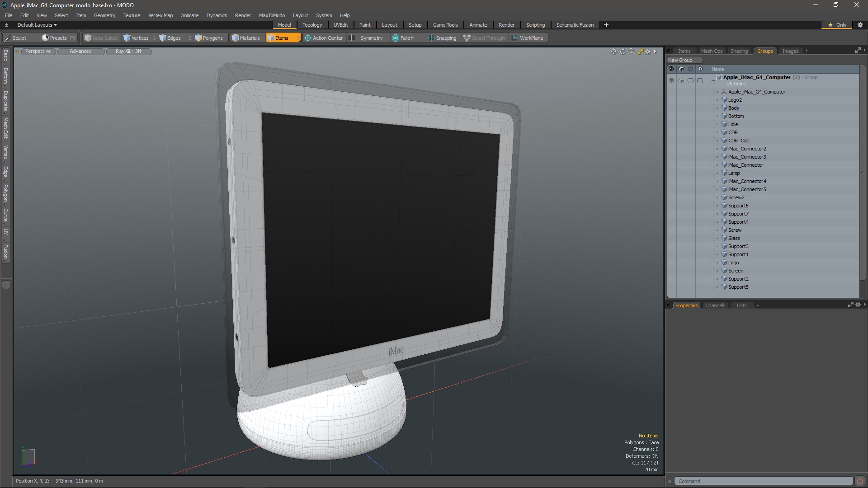Select the Glass mesh item
The image size is (868, 488).
tap(734, 238)
